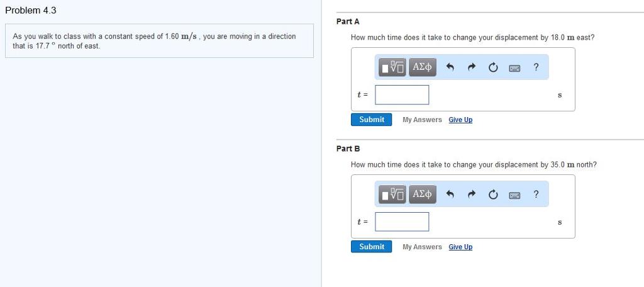644x287 pixels.
Task: Show keyboard shortcuts in Part B
Action: click(514, 194)
